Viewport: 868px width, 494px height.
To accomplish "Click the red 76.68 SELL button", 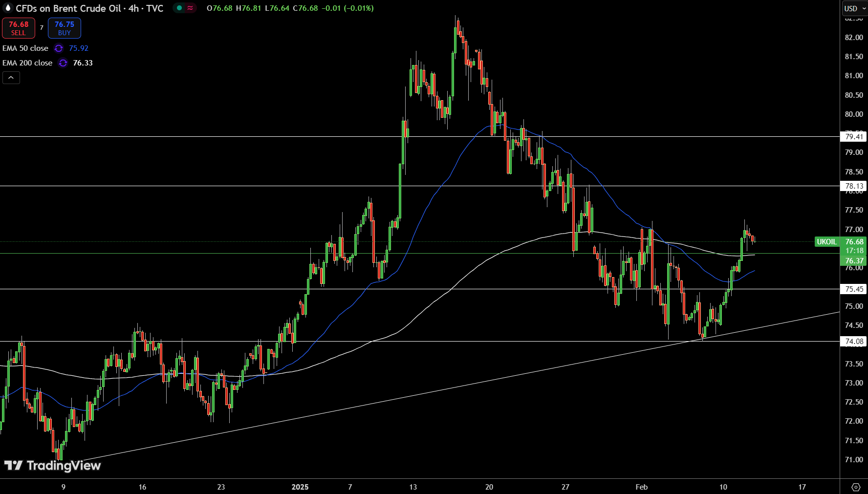I will click(x=19, y=28).
